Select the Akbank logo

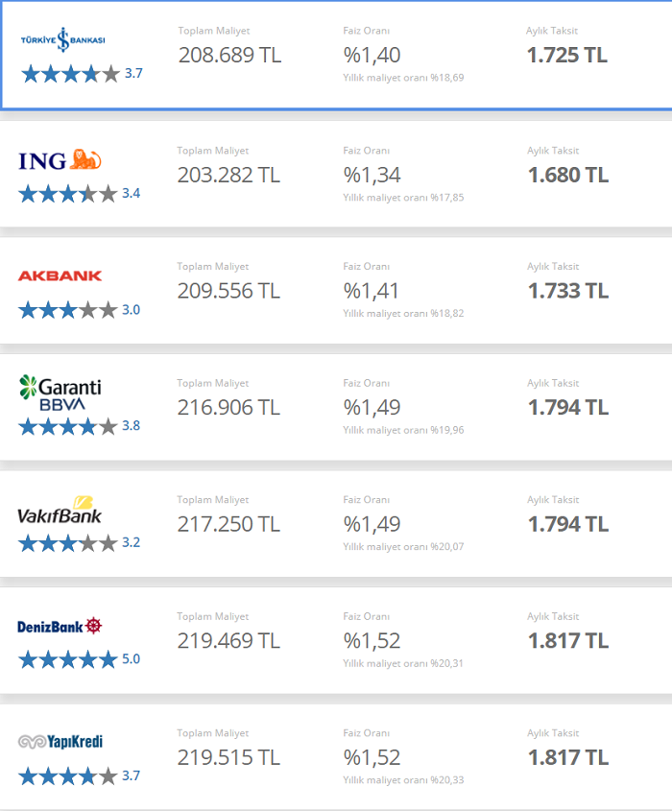pyautogui.click(x=60, y=276)
